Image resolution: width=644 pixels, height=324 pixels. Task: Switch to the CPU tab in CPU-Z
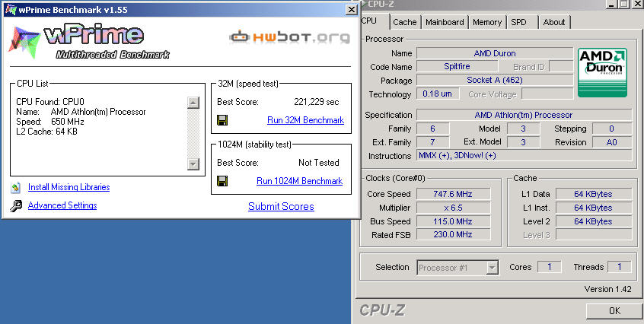coord(373,21)
